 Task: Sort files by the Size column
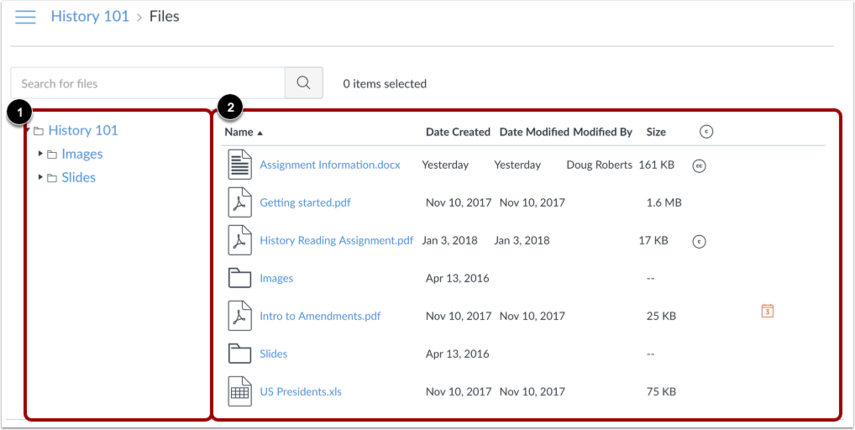[656, 132]
